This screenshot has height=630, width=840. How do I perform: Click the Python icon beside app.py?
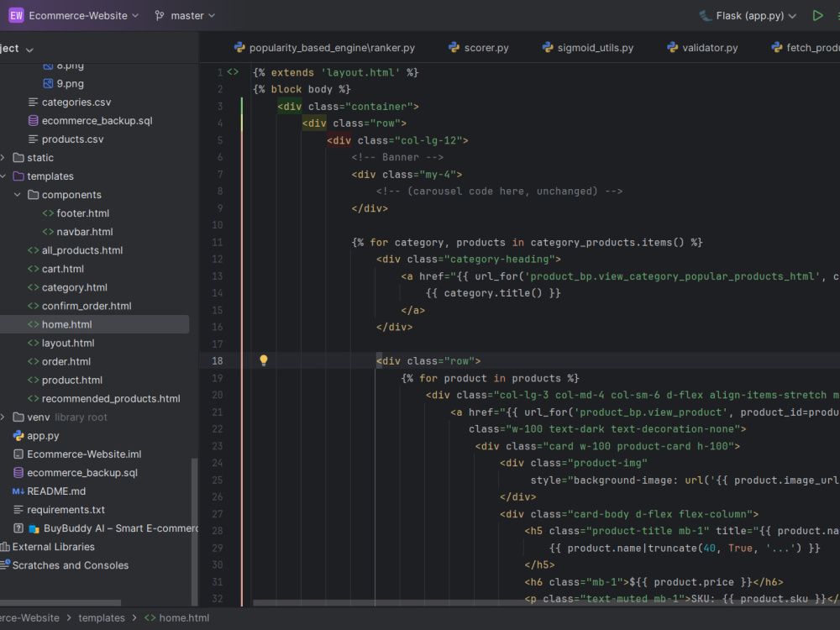pos(18,435)
